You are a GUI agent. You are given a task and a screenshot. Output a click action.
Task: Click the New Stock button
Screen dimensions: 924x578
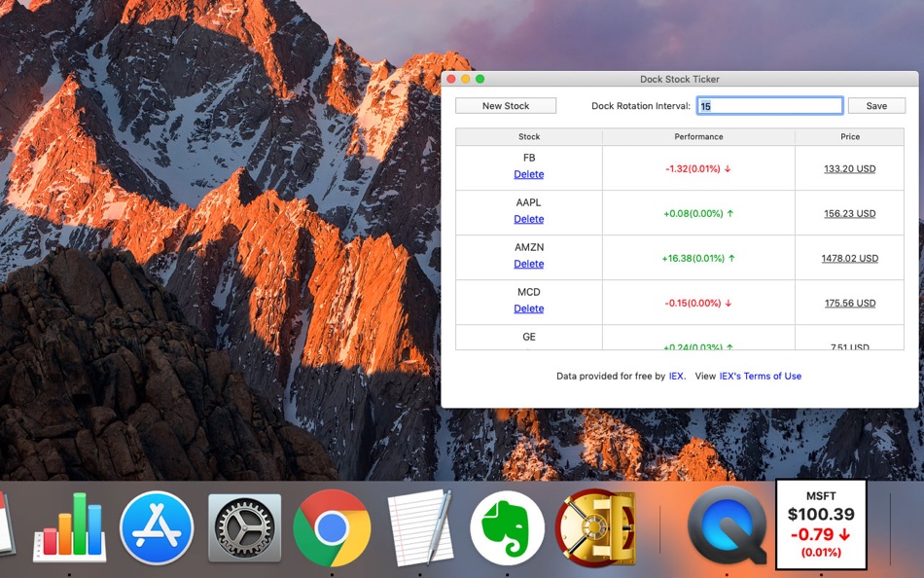(x=506, y=105)
